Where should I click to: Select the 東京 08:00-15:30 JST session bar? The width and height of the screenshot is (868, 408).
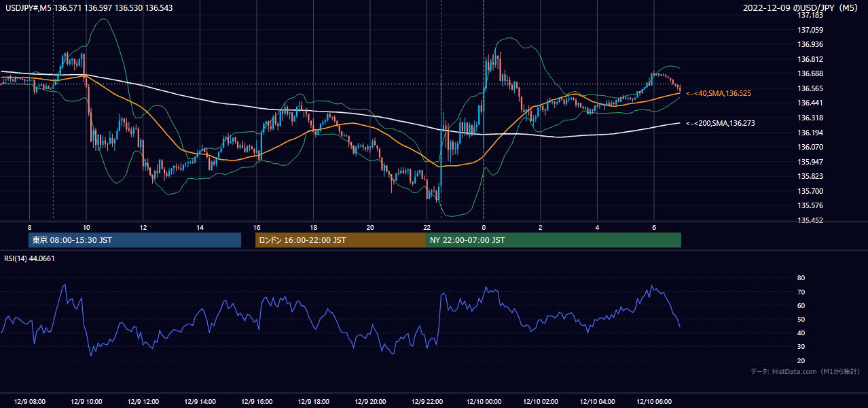pos(135,240)
